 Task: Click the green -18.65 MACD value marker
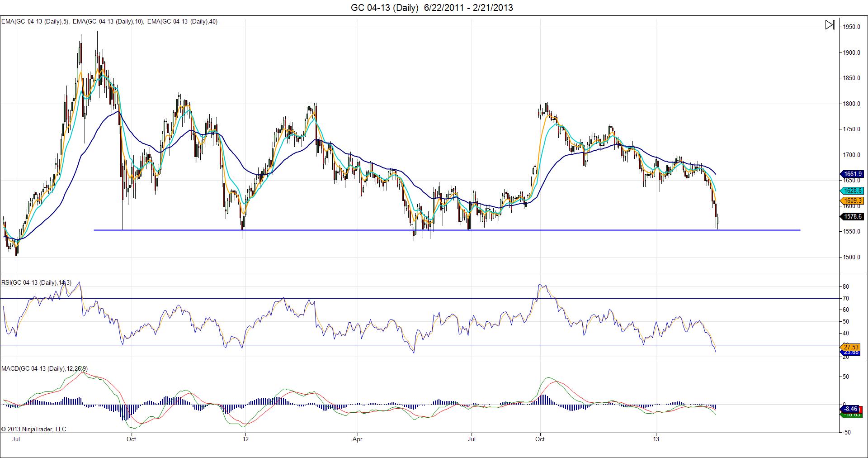pos(852,414)
